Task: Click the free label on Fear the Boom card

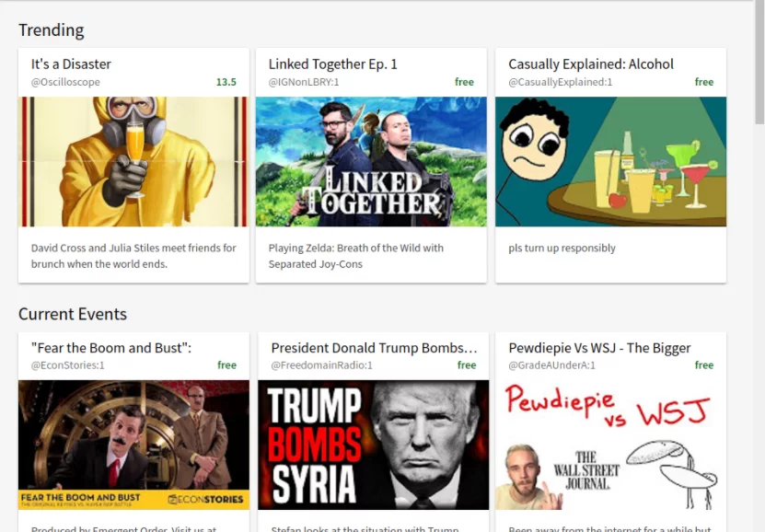Action: point(226,365)
